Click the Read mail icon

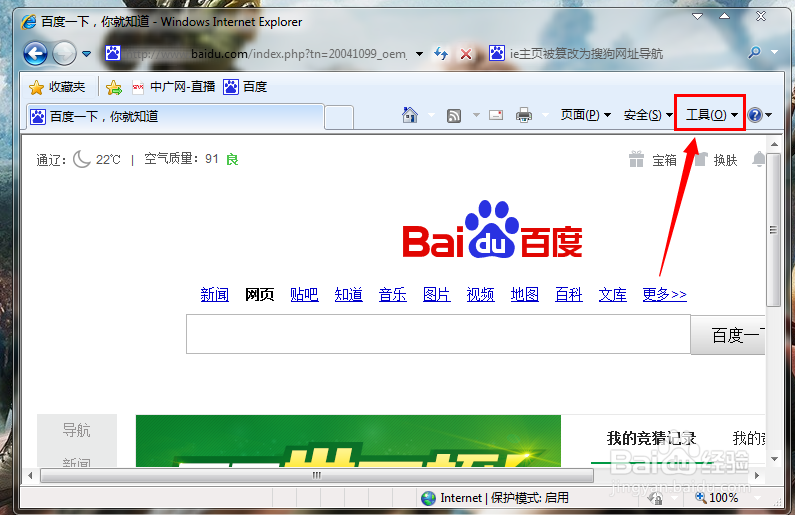[496, 115]
